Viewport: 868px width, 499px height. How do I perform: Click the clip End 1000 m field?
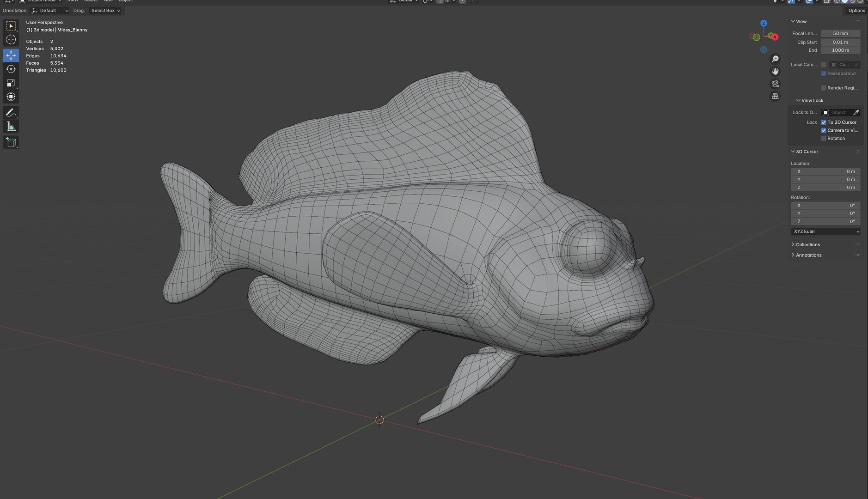coord(840,50)
